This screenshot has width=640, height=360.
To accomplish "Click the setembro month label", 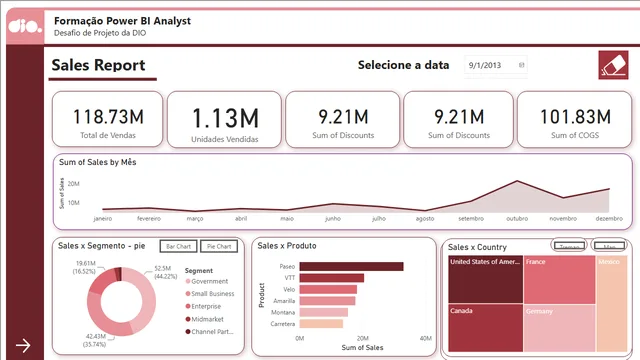I will pyautogui.click(x=471, y=219).
